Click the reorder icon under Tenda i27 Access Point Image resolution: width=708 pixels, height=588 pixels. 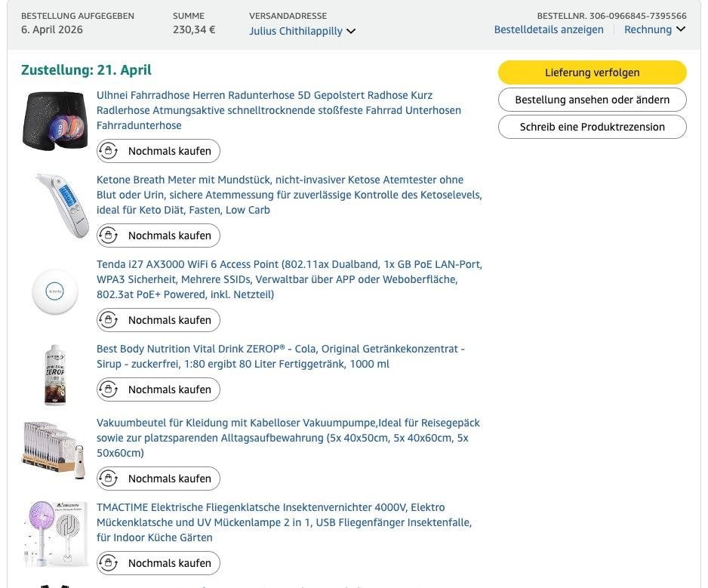tap(109, 320)
